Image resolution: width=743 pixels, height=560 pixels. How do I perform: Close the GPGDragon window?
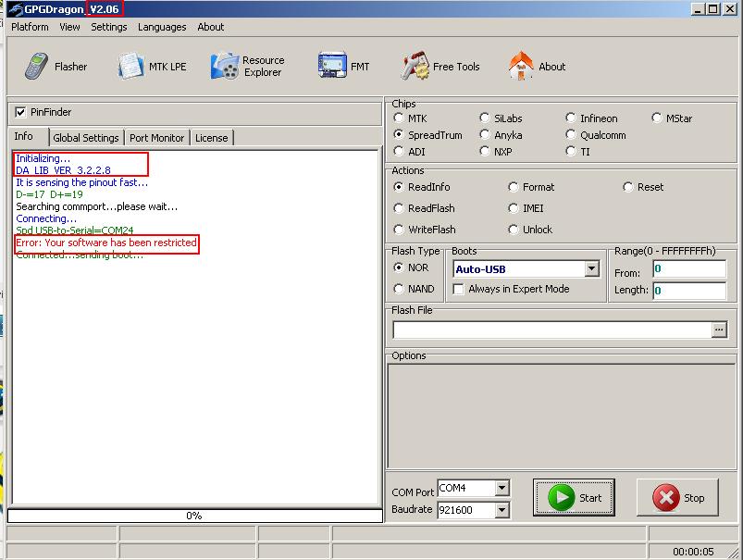point(730,9)
